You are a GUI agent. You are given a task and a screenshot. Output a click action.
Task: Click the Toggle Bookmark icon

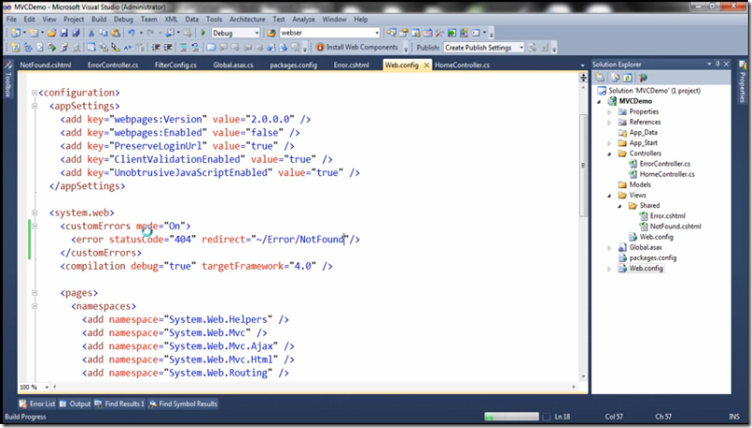point(211,47)
